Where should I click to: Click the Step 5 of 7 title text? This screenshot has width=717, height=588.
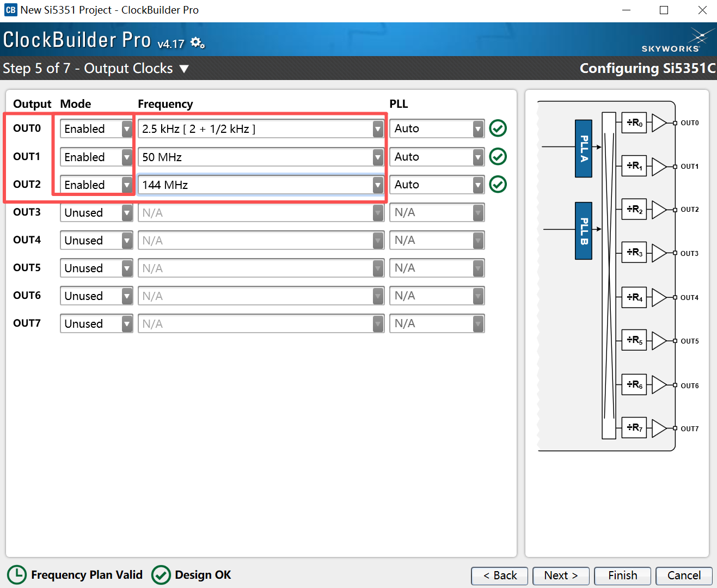coord(88,69)
